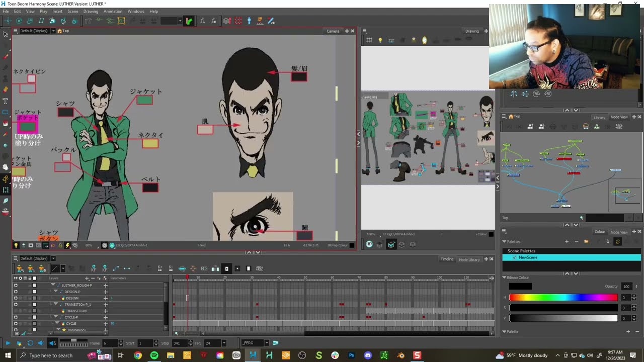Play the scene
This screenshot has height=362, width=644.
tap(8, 343)
